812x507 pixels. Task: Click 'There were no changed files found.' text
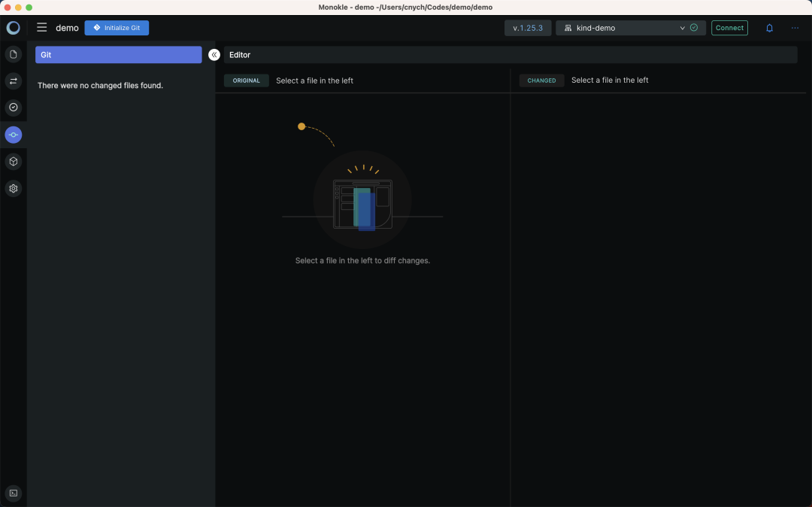[101, 86]
